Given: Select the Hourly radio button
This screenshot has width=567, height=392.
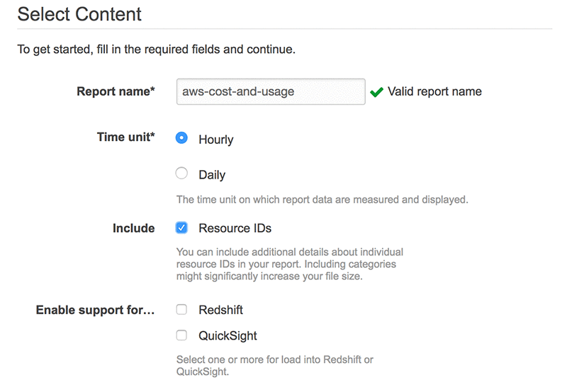Looking at the screenshot, I should (x=181, y=138).
